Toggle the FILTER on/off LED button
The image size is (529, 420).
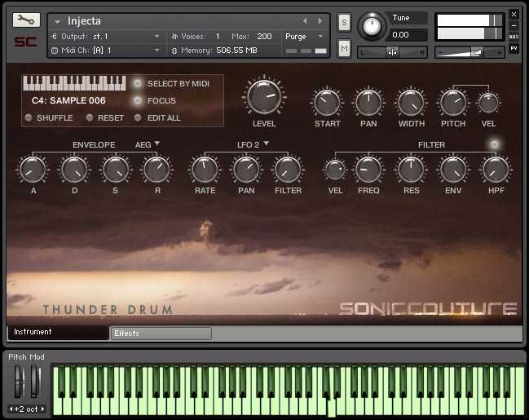click(494, 144)
